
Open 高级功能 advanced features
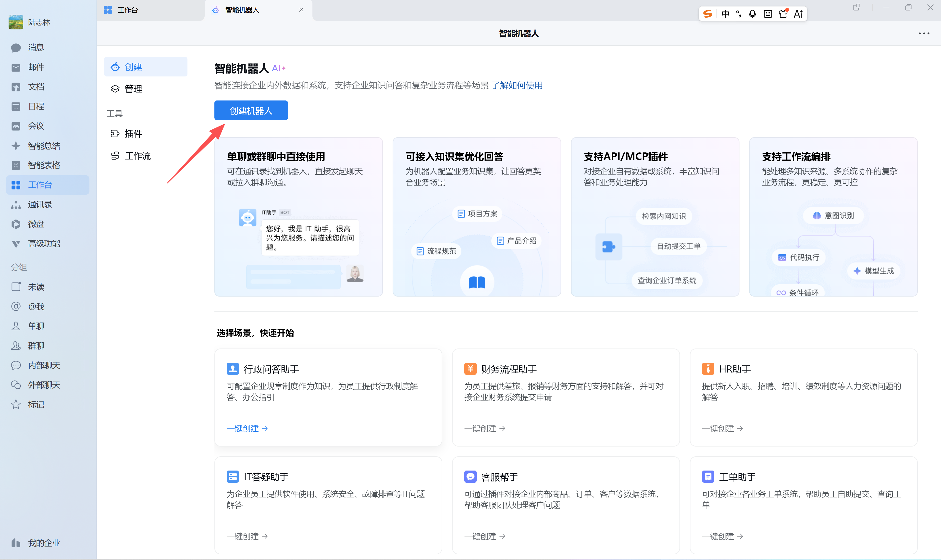click(x=48, y=244)
